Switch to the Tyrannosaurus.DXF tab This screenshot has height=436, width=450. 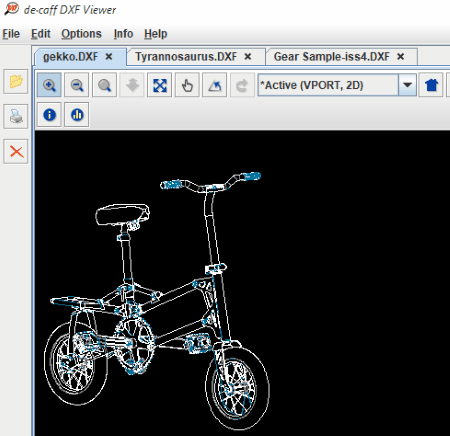coord(186,57)
